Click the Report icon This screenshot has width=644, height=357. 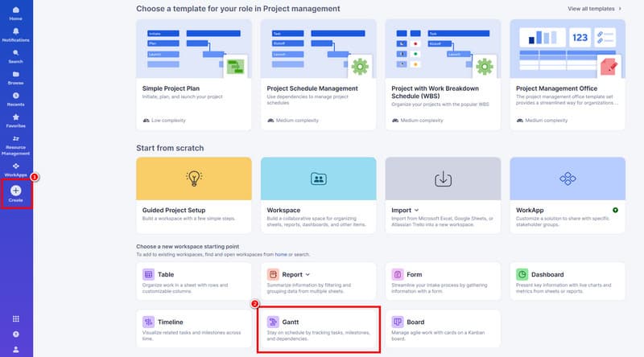[x=273, y=274]
